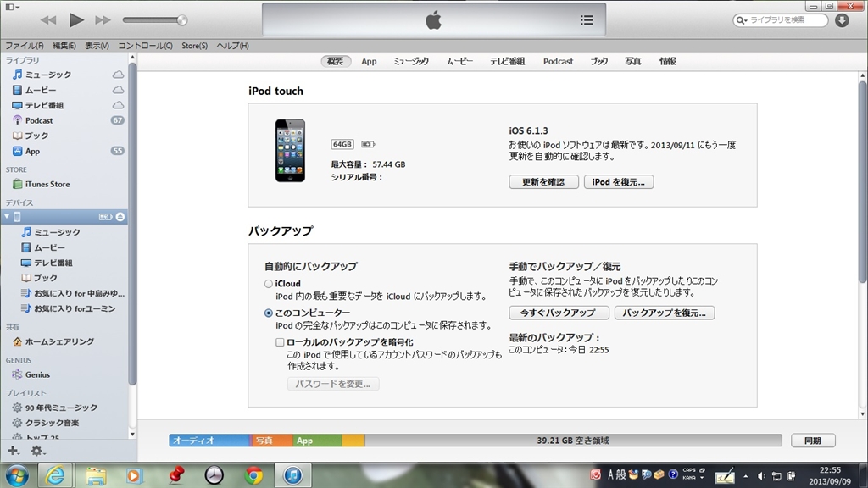Click the downloads arrow icon

click(842, 20)
